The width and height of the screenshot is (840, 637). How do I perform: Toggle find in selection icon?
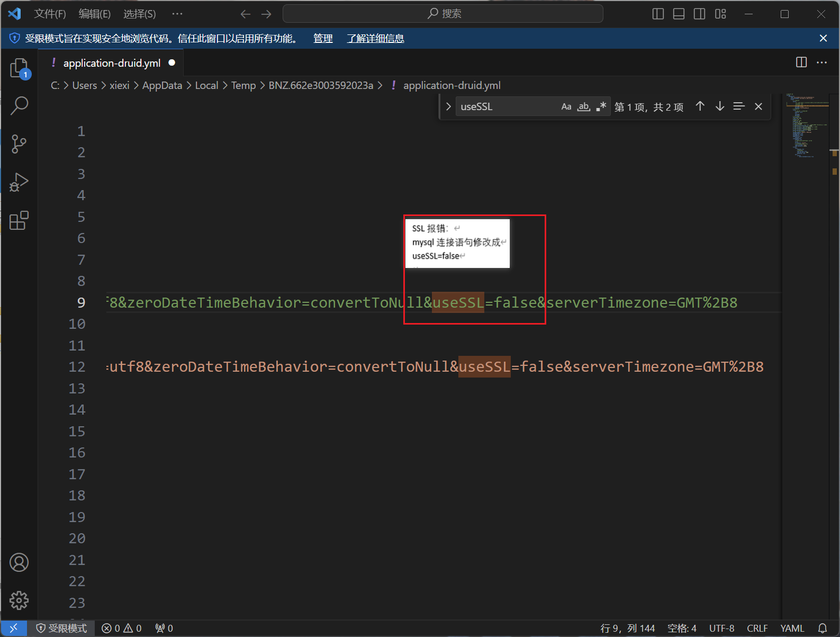[739, 106]
